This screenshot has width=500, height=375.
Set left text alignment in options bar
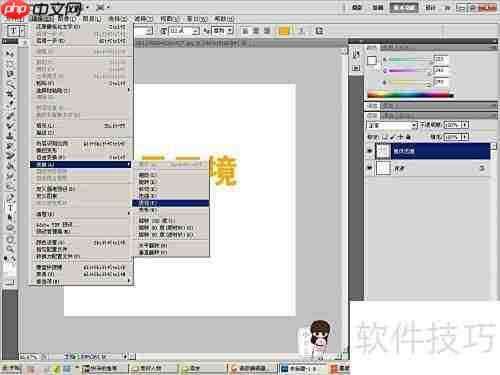[245, 31]
